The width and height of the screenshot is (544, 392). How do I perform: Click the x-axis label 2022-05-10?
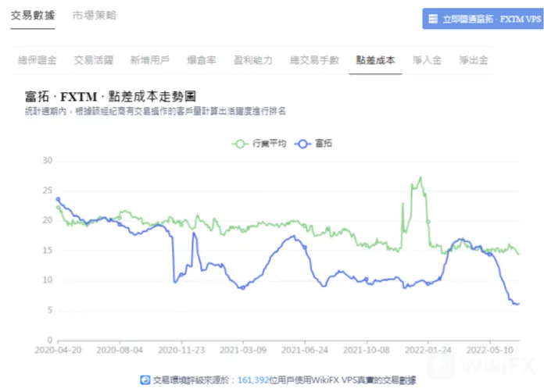[x=490, y=350]
